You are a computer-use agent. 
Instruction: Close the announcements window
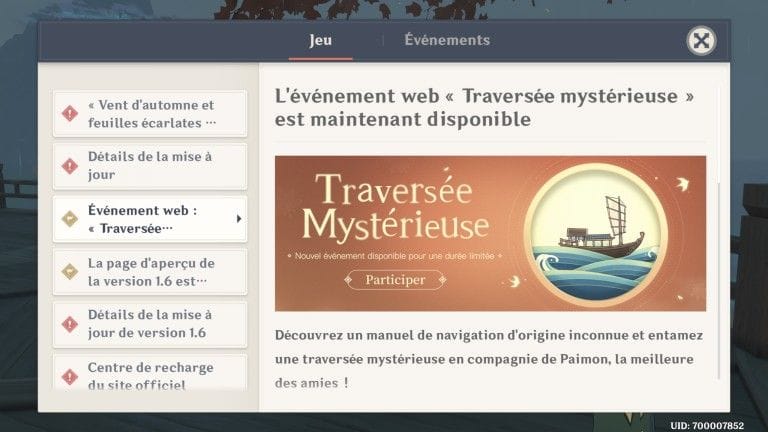tap(701, 41)
